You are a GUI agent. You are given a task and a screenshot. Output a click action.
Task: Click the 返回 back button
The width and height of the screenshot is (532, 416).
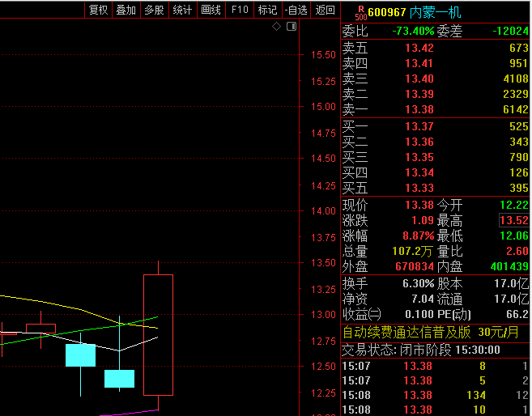[325, 10]
